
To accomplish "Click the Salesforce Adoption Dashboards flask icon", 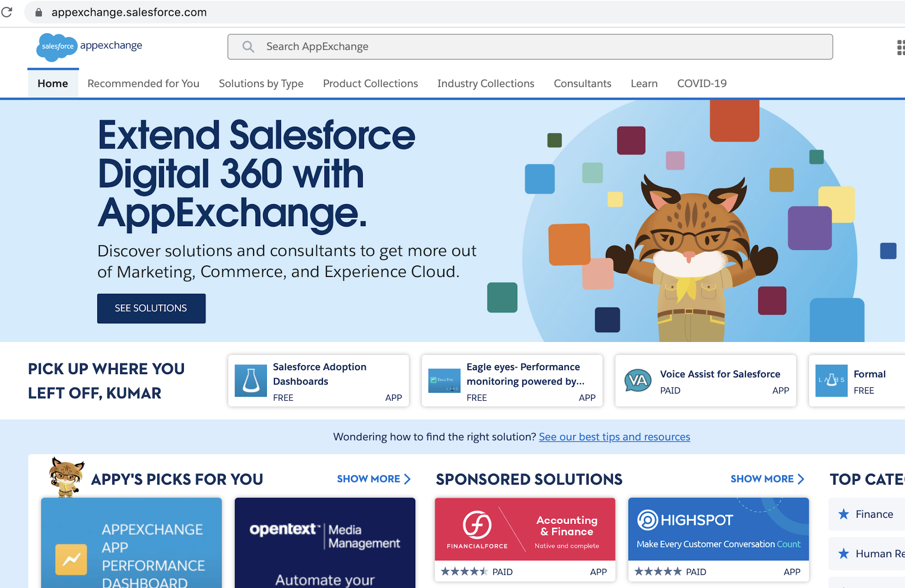I will pos(251,380).
